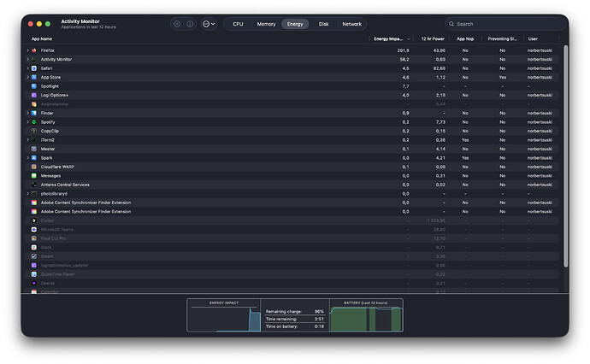The width and height of the screenshot is (590, 364).
Task: Expand the Safari process group
Action: (28, 68)
